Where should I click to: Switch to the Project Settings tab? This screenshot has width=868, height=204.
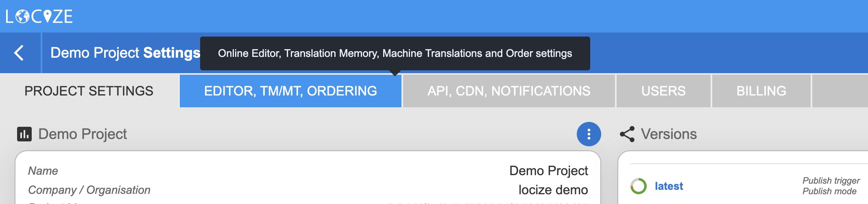(89, 91)
